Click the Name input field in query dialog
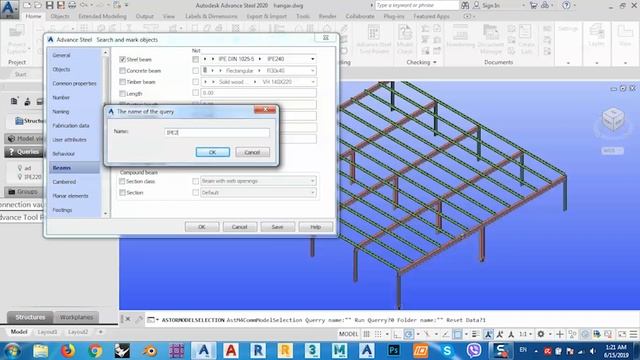The width and height of the screenshot is (640, 360). 217,132
